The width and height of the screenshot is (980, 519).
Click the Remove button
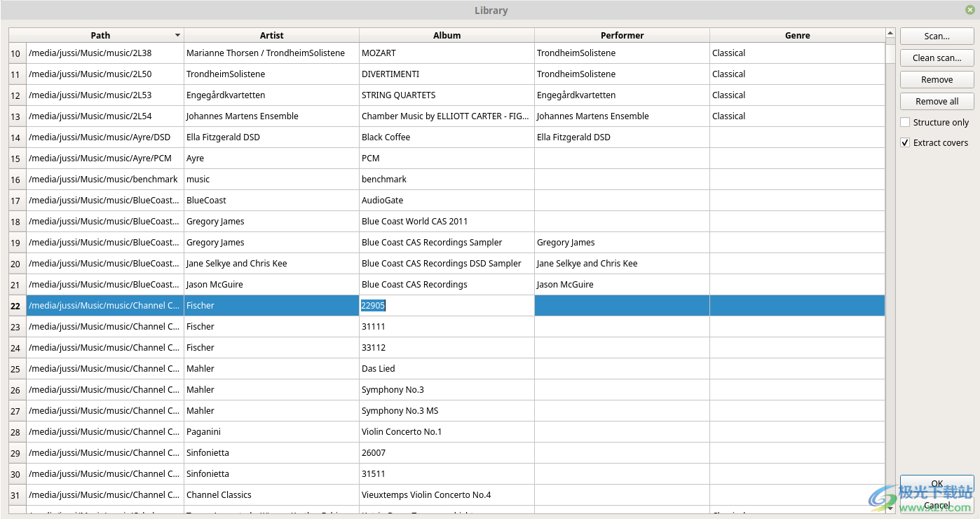(937, 80)
